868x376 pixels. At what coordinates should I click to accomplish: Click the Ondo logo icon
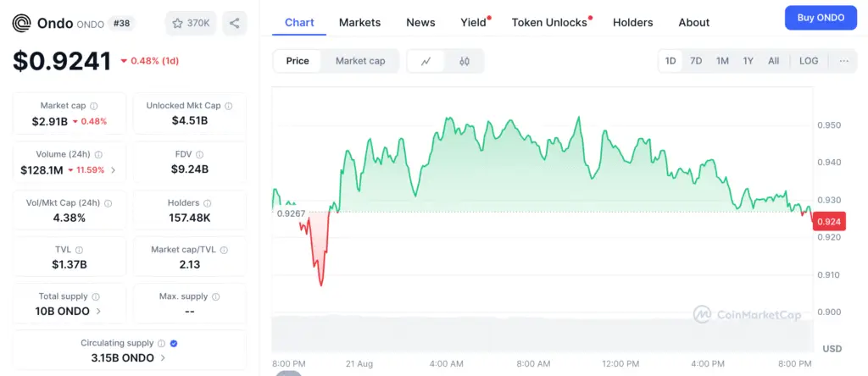point(22,23)
